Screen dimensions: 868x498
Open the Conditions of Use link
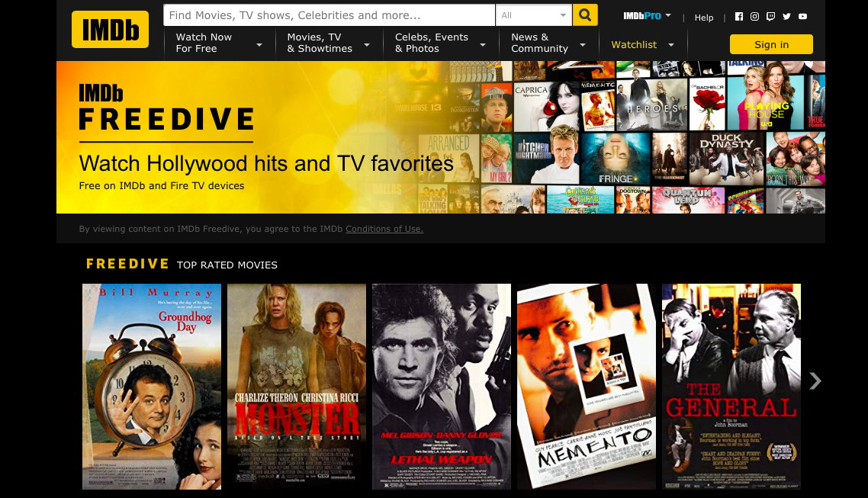[384, 229]
